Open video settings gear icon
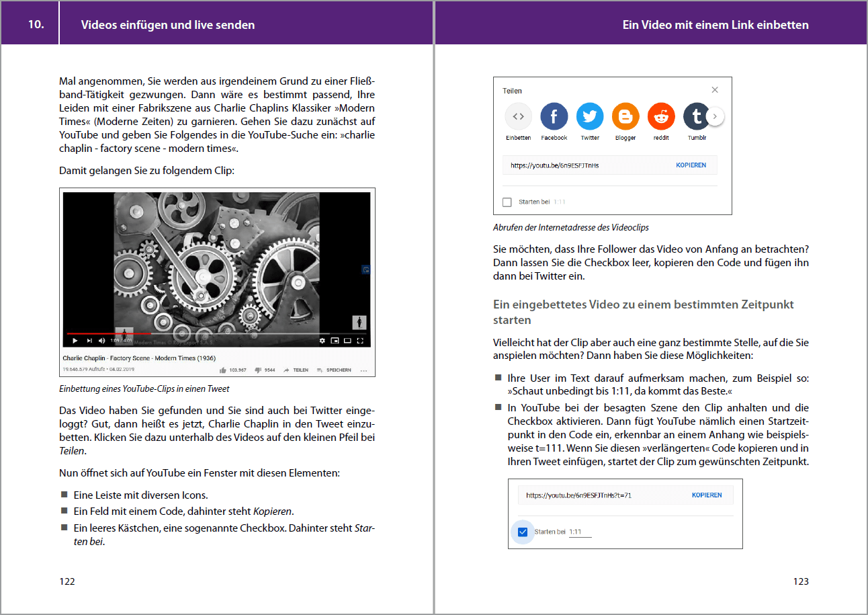The width and height of the screenshot is (868, 615). [322, 341]
